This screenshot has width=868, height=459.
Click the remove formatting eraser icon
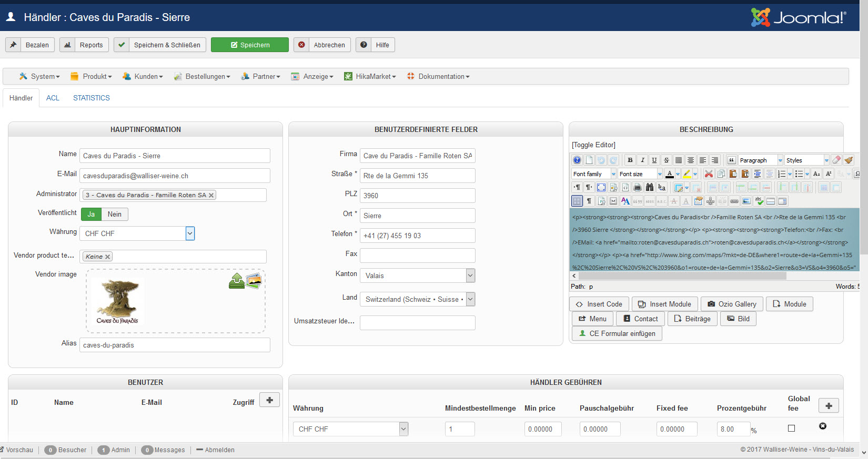(836, 160)
